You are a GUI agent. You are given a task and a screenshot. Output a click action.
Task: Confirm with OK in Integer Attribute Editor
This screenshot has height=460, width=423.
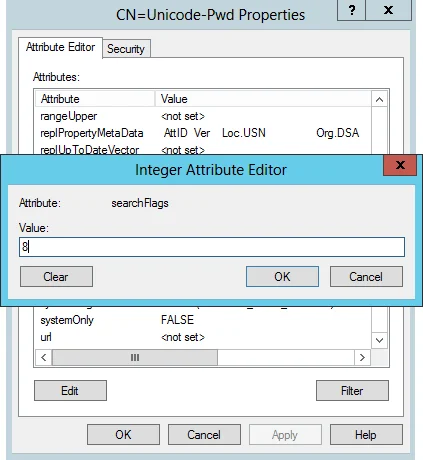pos(282,276)
